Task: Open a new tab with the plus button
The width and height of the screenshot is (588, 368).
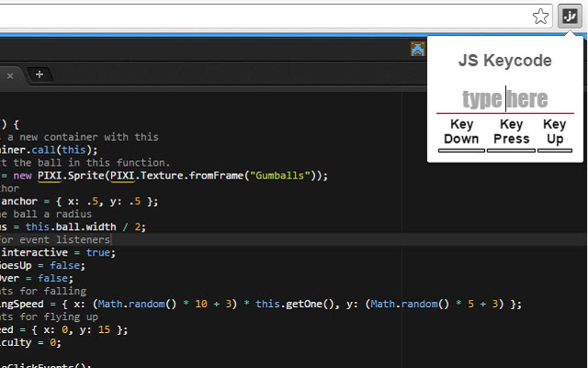Action: (x=39, y=74)
